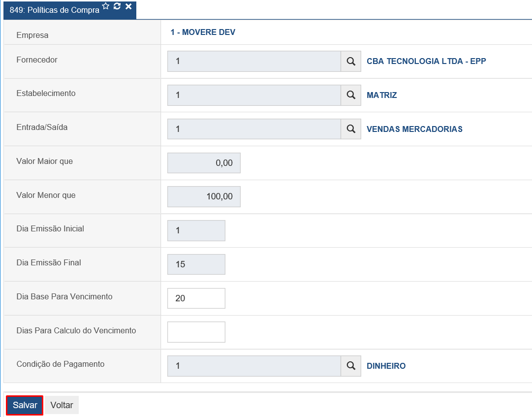
Task: Open the Fornecedor search lookup
Action: (351, 62)
